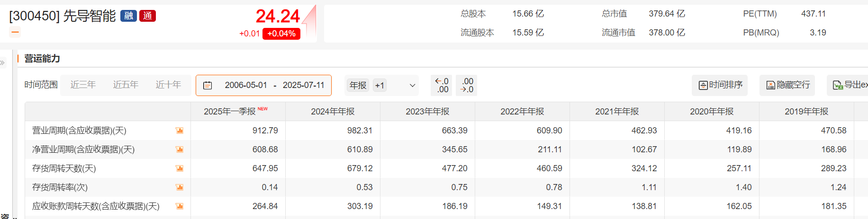
Task: Show chart for 存货周转率(次)
Action: (180, 187)
